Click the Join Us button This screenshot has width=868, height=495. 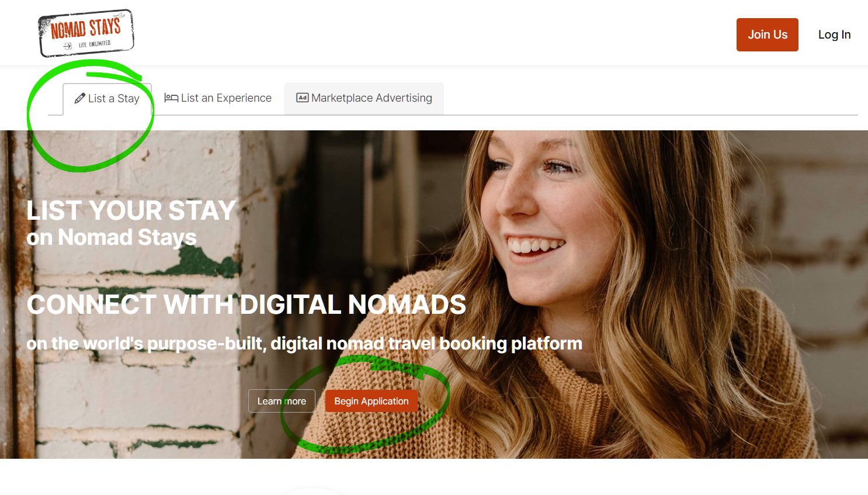point(768,34)
